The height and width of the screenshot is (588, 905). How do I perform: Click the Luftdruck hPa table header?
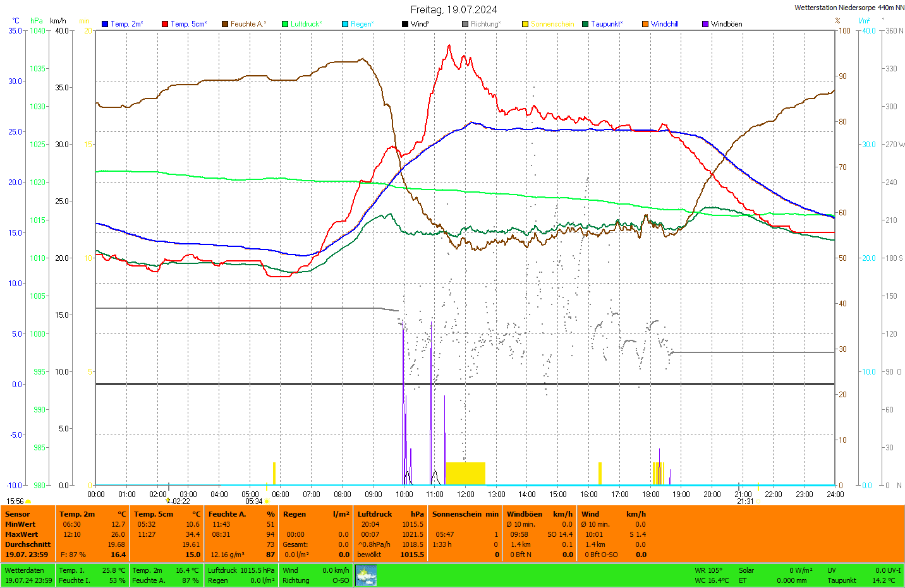pyautogui.click(x=390, y=514)
